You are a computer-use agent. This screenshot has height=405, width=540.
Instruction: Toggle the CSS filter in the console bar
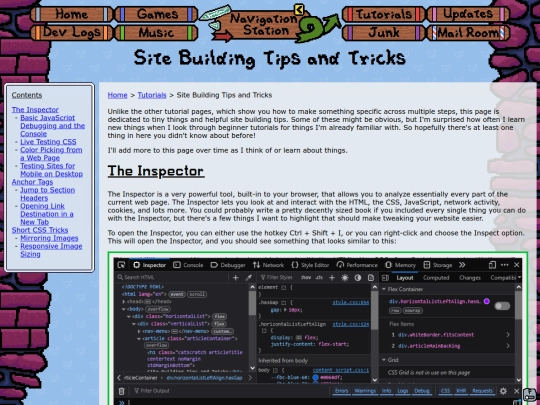(x=445, y=391)
